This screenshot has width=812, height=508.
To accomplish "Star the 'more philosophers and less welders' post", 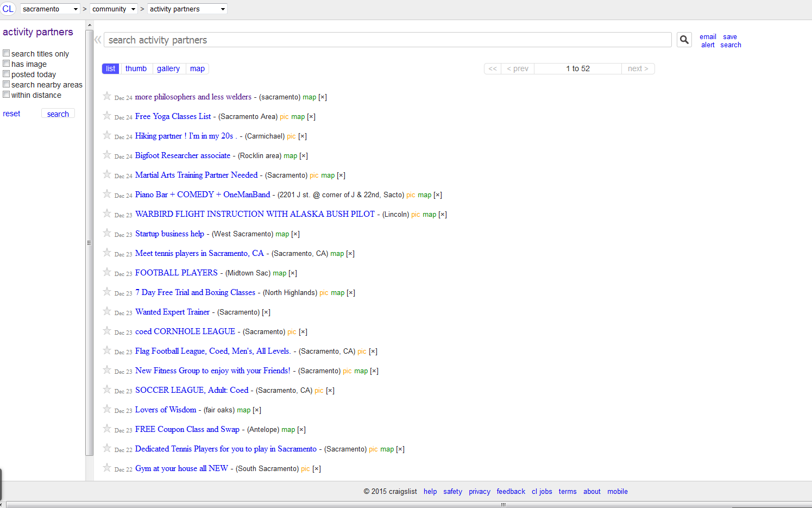I will click(x=107, y=96).
